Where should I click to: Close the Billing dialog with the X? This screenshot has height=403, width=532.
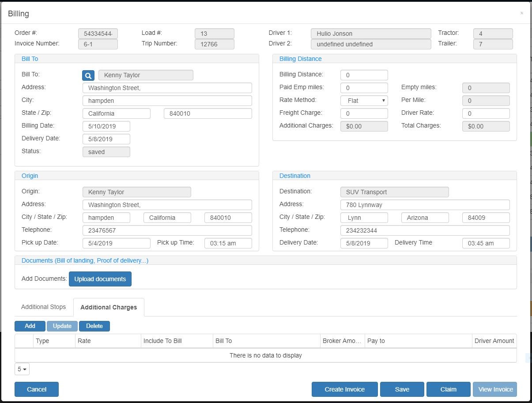tap(521, 13)
